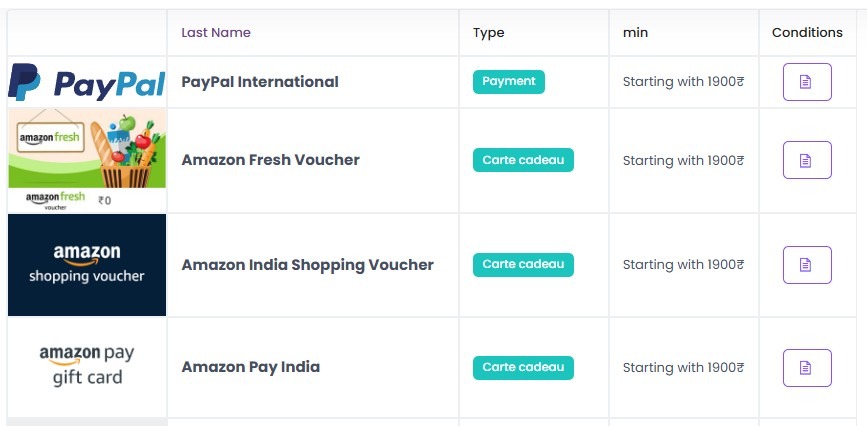
Task: Open the Amazon Pay India name
Action: point(250,367)
